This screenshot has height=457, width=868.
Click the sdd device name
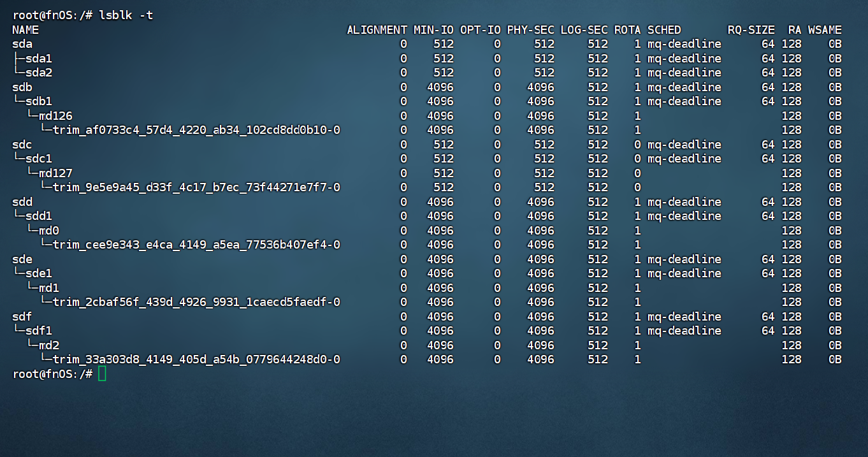tap(22, 202)
